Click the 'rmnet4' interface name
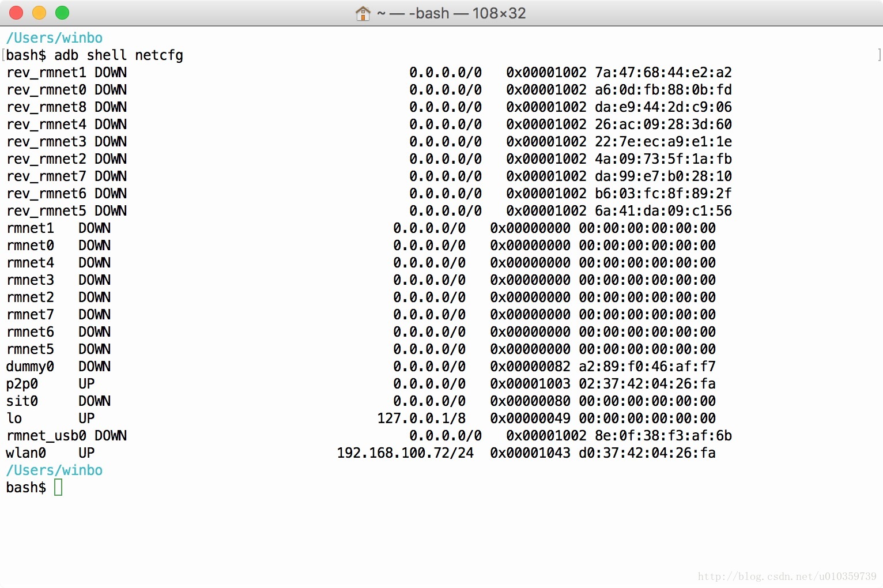This screenshot has height=588, width=883. point(30,263)
